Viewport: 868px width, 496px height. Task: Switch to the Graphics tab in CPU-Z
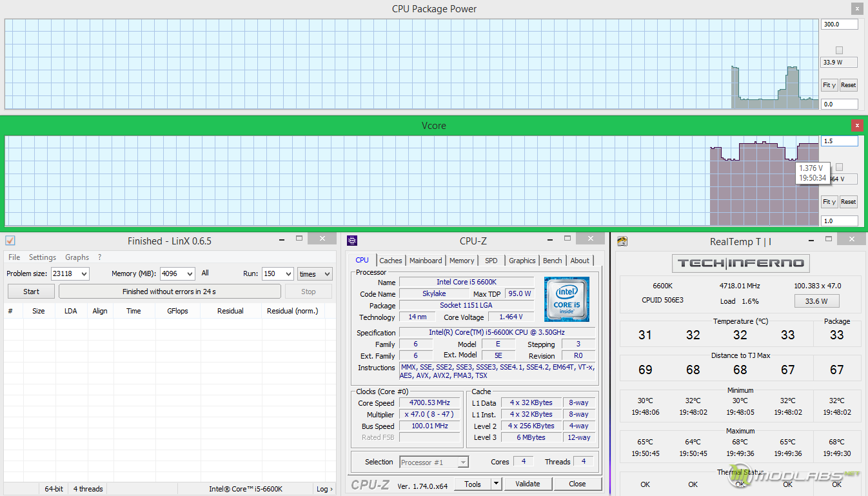pyautogui.click(x=522, y=261)
